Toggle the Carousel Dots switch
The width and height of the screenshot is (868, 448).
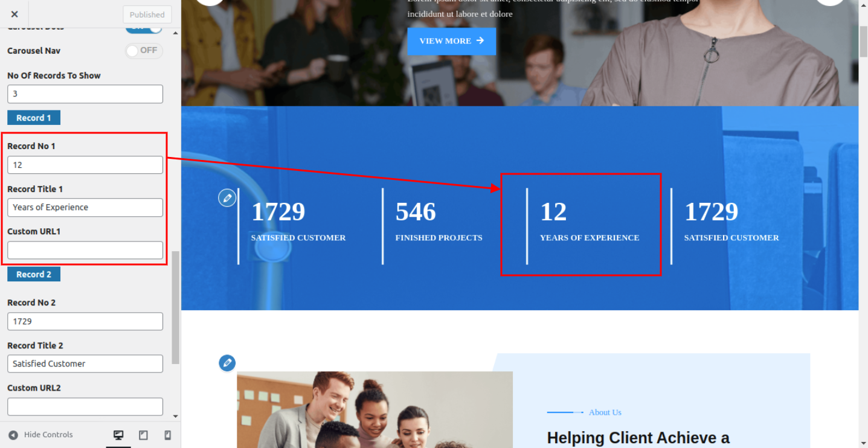pos(144,28)
